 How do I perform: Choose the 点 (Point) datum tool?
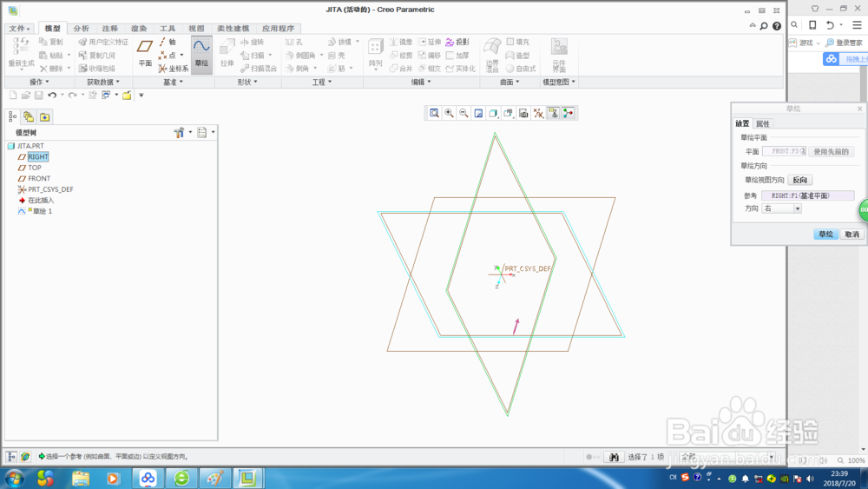[168, 56]
